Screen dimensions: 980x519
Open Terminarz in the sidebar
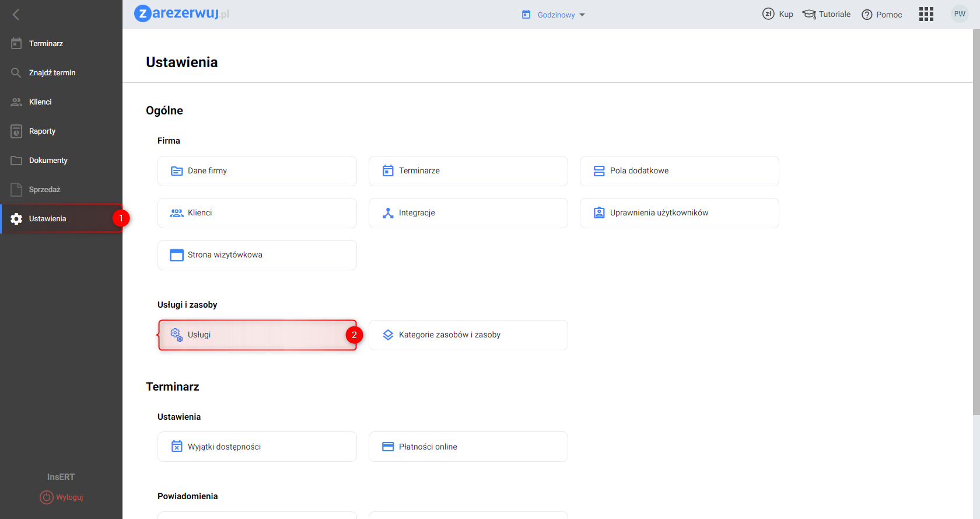tap(46, 43)
